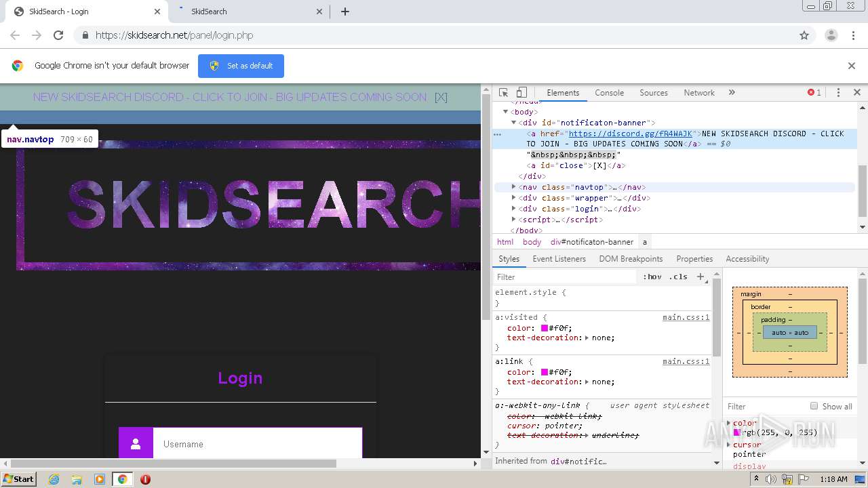Open the DevTools more options menu
The width and height of the screenshot is (868, 488).
pyautogui.click(x=838, y=93)
